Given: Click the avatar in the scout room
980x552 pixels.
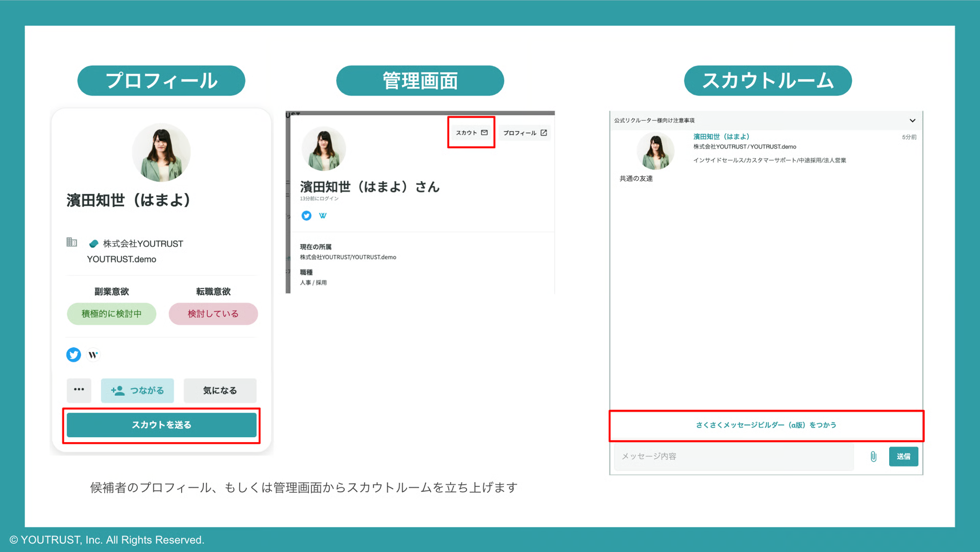Looking at the screenshot, I should (x=655, y=151).
